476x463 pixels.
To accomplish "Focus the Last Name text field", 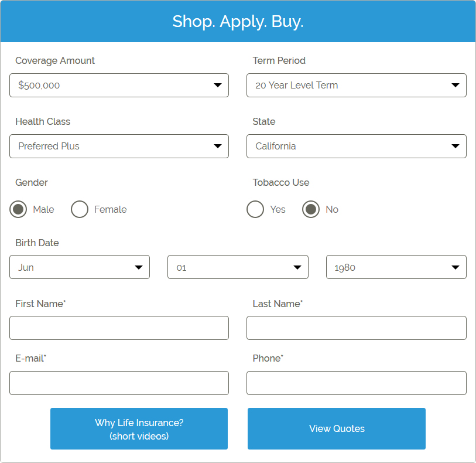I will coord(356,328).
